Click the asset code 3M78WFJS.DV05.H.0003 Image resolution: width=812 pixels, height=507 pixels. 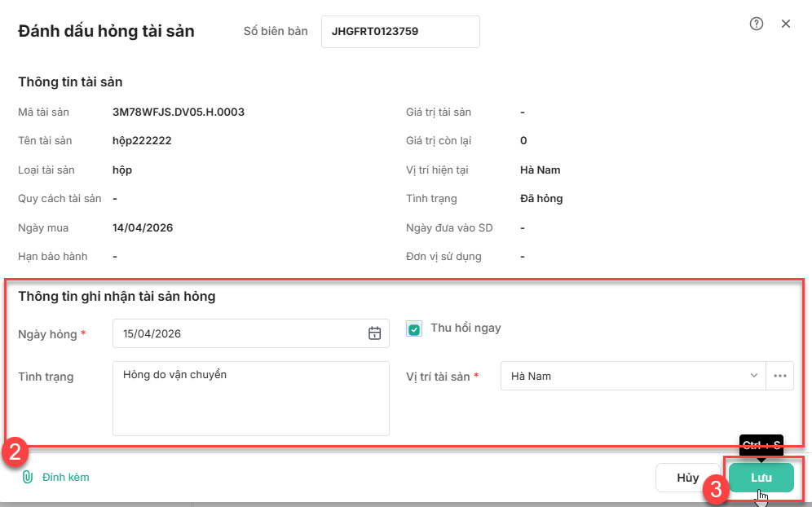pyautogui.click(x=179, y=112)
